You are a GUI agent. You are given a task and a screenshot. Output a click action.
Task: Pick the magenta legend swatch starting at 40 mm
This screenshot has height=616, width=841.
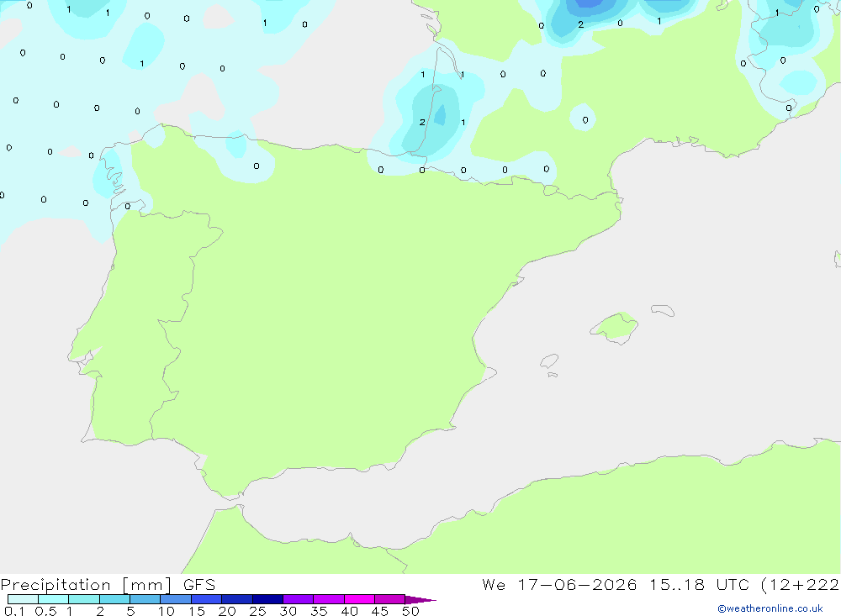359,599
